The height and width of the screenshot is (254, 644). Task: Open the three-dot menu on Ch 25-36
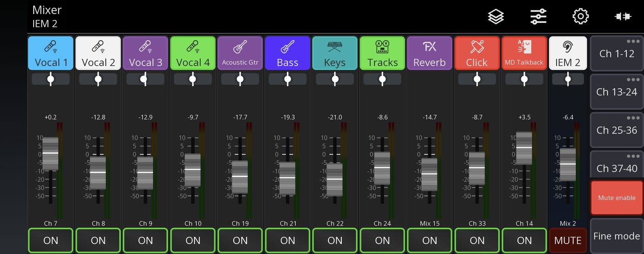[633, 118]
